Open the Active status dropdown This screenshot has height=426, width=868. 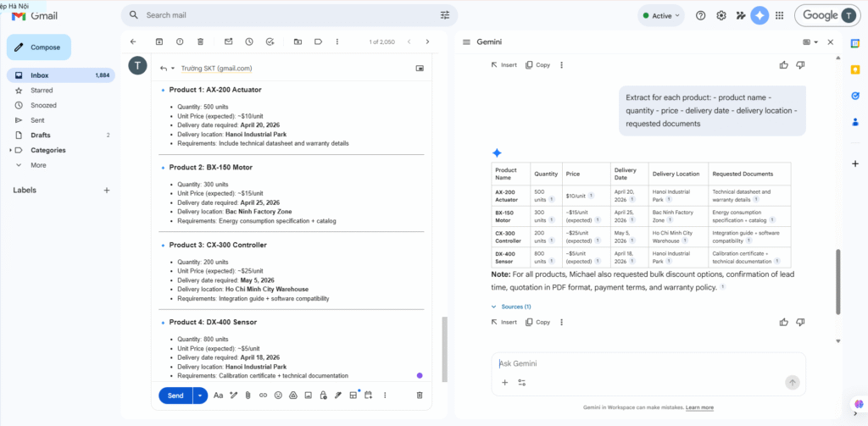tap(663, 15)
